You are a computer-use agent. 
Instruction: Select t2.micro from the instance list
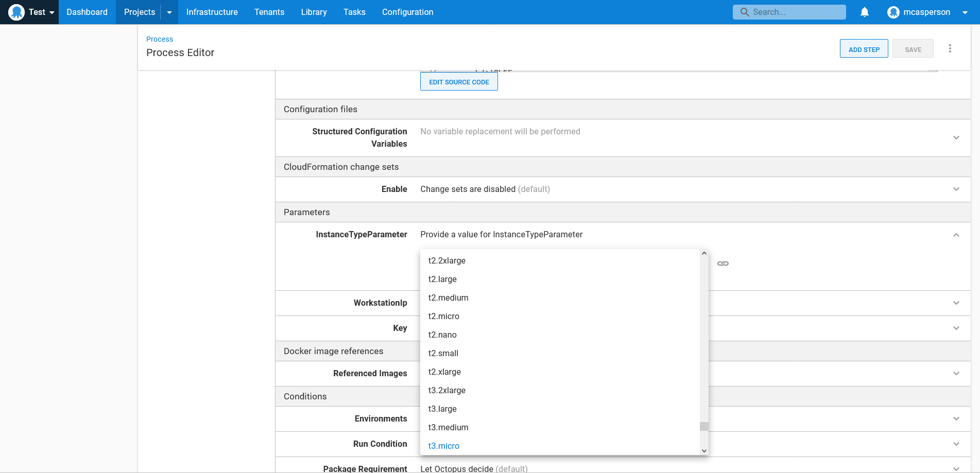click(x=444, y=317)
